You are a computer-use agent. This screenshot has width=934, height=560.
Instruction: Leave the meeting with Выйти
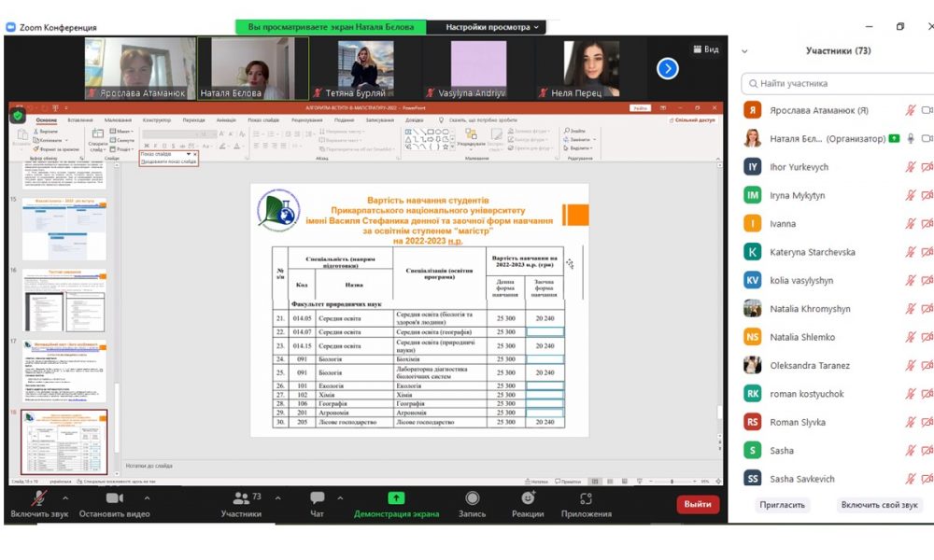pyautogui.click(x=697, y=504)
